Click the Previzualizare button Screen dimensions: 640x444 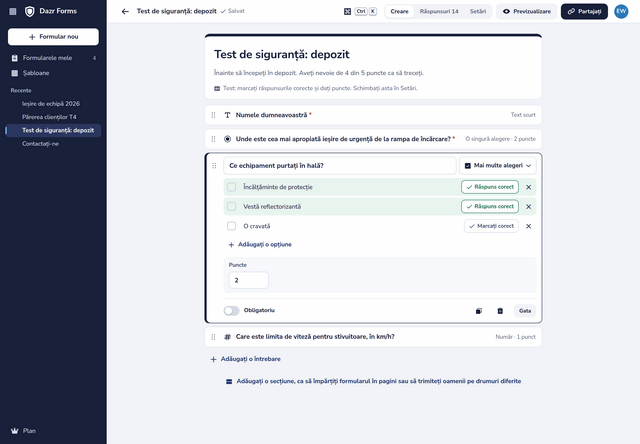[527, 11]
